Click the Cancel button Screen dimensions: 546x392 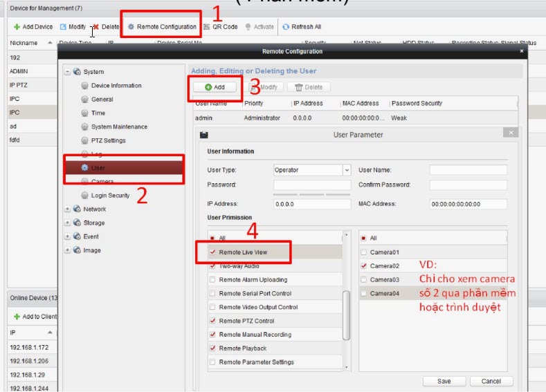tap(491, 381)
